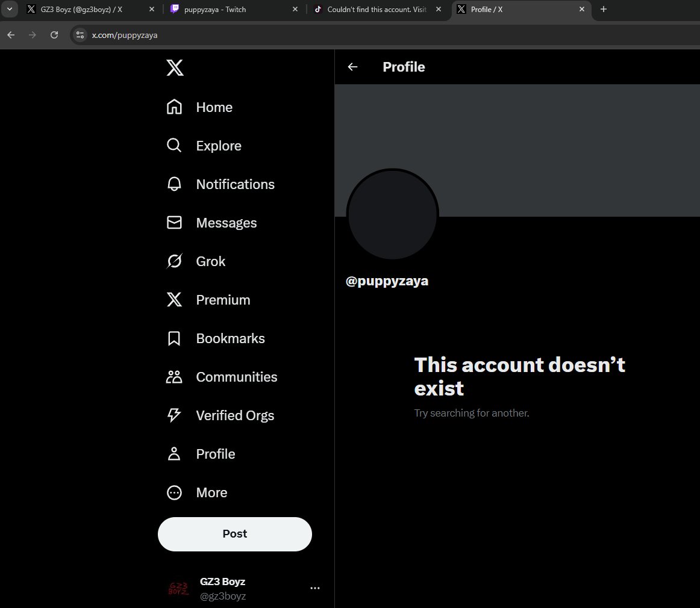Screen dimensions: 700x608
Task: Click the Verified Orgs lightning icon
Action: [174, 415]
